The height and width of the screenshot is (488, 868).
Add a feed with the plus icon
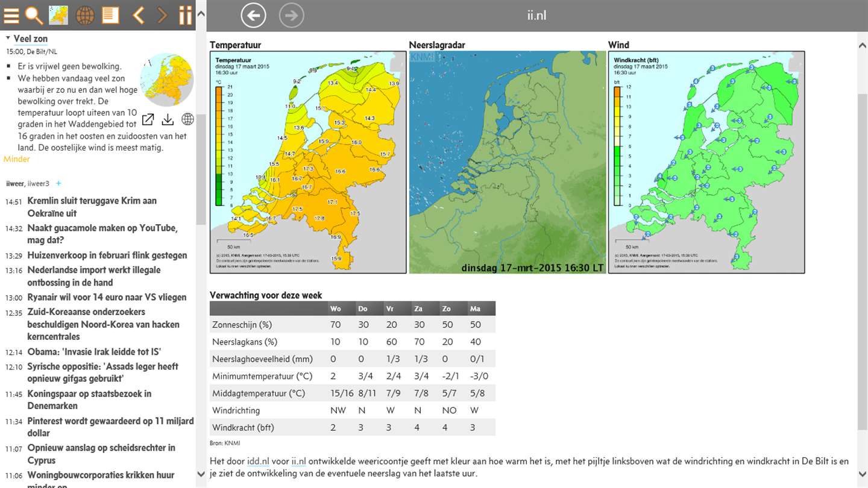click(58, 183)
